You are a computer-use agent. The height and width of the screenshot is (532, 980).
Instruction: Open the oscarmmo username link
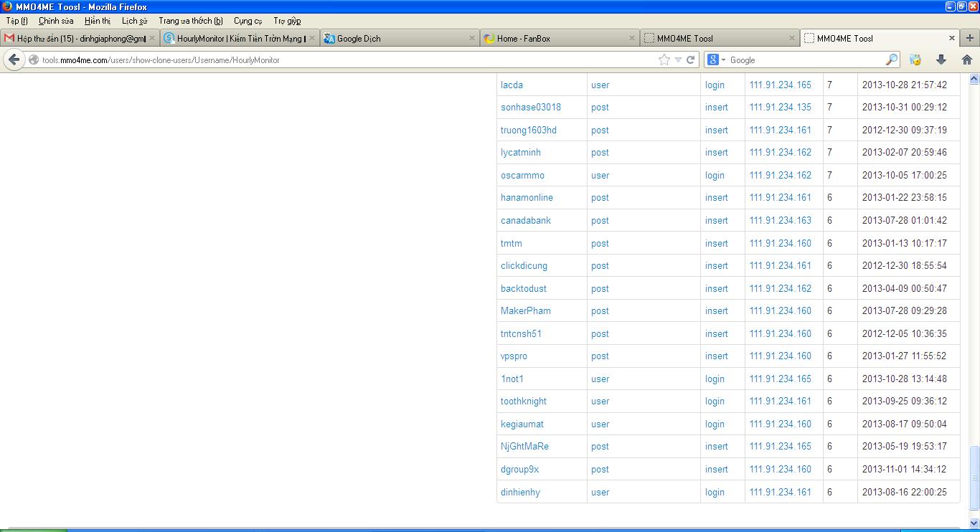pyautogui.click(x=522, y=175)
